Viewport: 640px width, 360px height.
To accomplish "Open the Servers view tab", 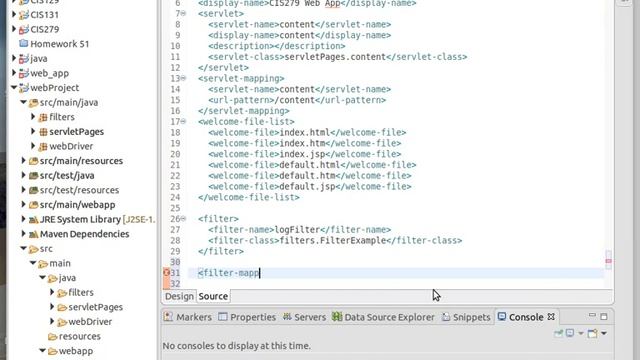I will tap(304, 317).
